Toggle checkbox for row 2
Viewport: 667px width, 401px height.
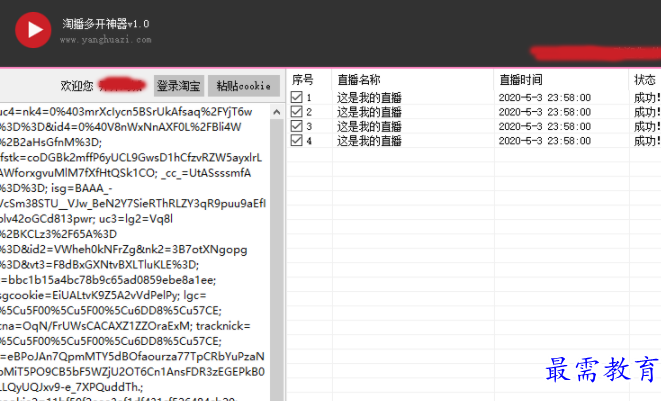[x=296, y=112]
